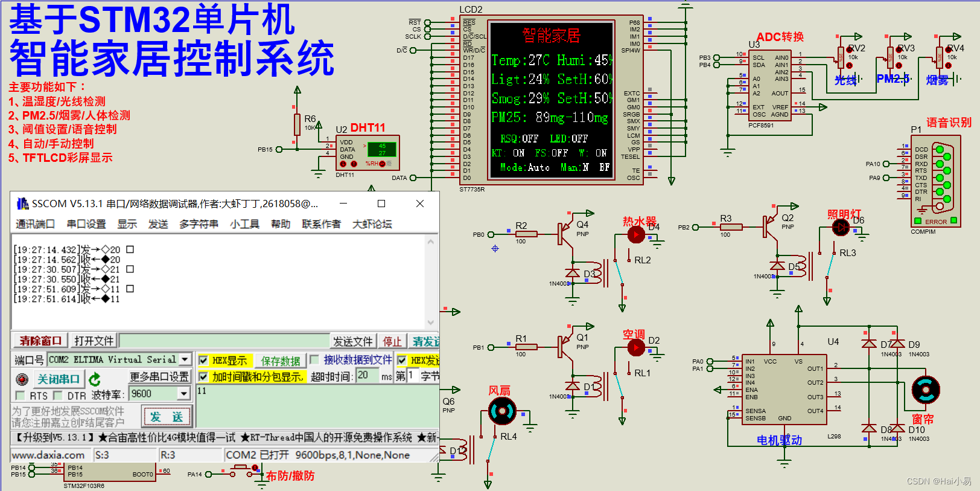
Task: Click the COM2 已打开 9600bps status text
Action: [x=318, y=455]
